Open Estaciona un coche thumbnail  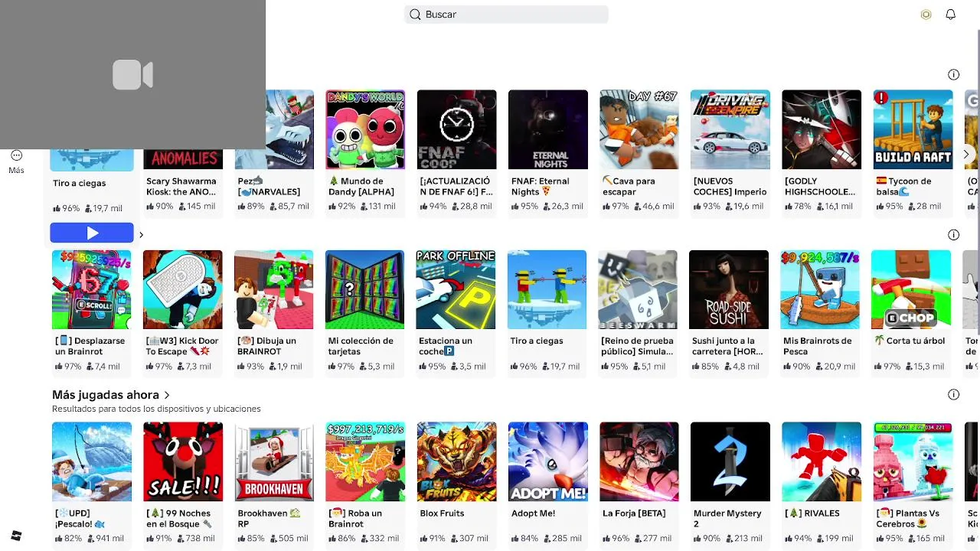coord(456,289)
